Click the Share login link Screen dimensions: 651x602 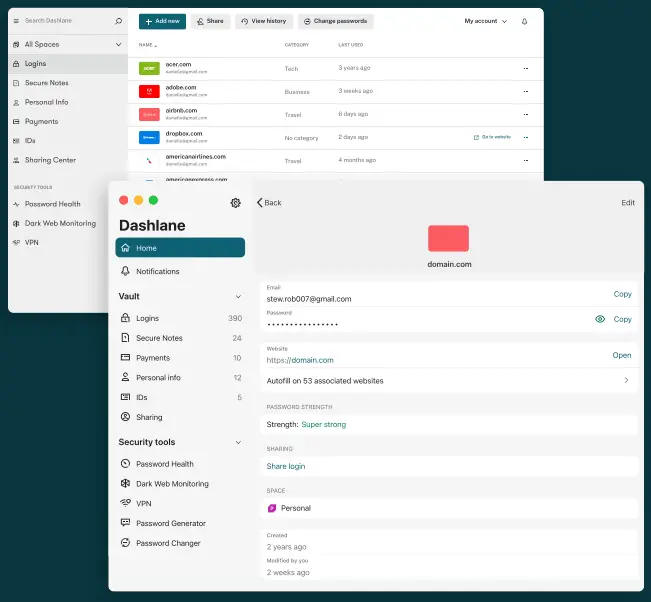tap(286, 466)
